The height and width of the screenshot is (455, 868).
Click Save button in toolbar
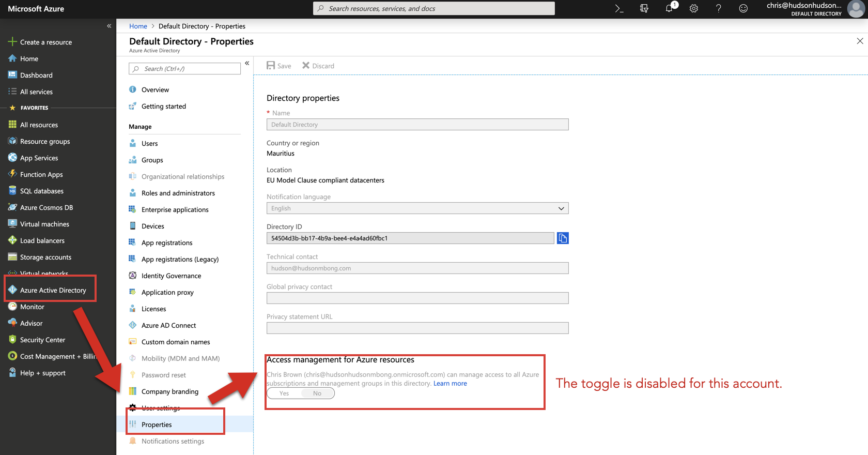[279, 66]
